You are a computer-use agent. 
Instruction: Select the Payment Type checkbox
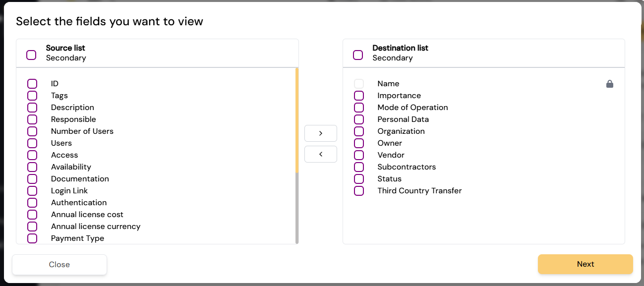[x=32, y=238]
